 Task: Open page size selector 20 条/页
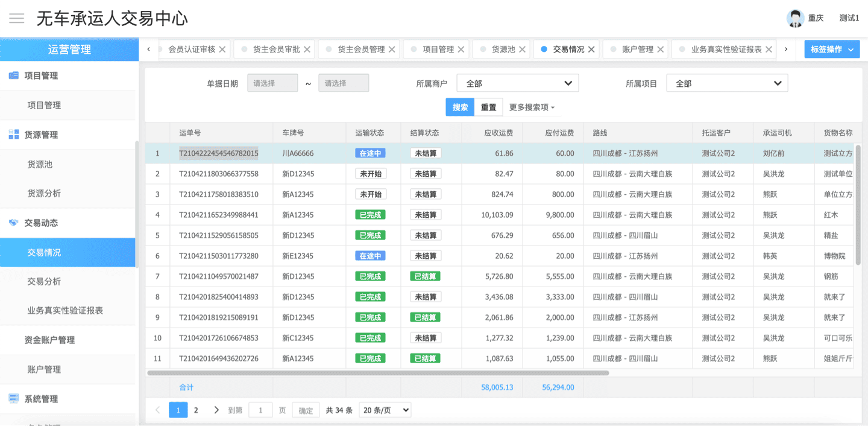pyautogui.click(x=385, y=410)
